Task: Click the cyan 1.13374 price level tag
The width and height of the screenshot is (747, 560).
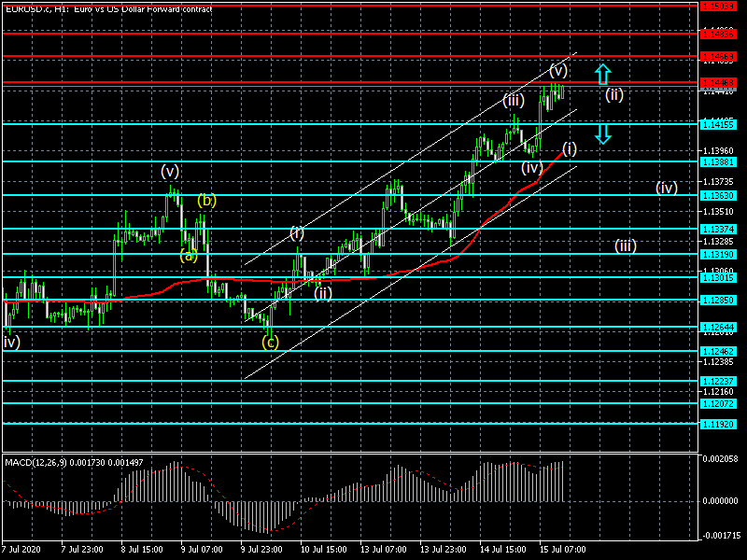Action: pyautogui.click(x=718, y=230)
